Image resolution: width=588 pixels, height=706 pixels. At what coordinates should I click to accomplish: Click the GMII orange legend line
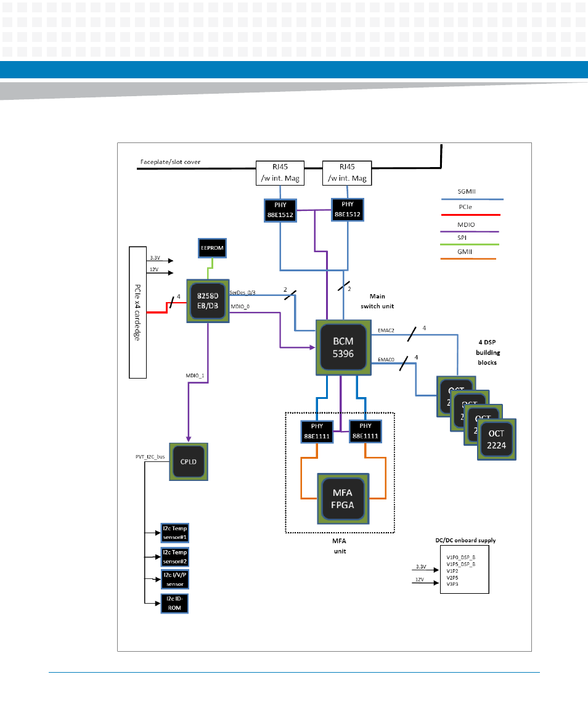[x=468, y=259]
